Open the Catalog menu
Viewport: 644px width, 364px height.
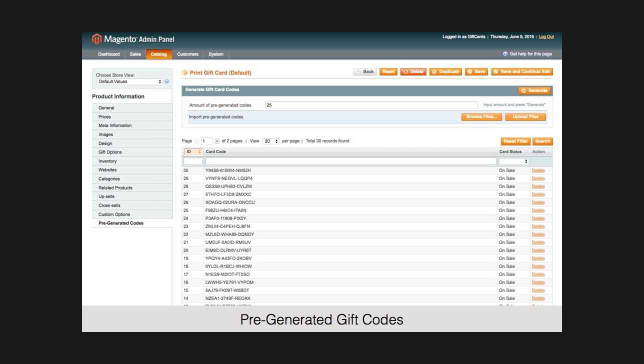click(x=159, y=54)
